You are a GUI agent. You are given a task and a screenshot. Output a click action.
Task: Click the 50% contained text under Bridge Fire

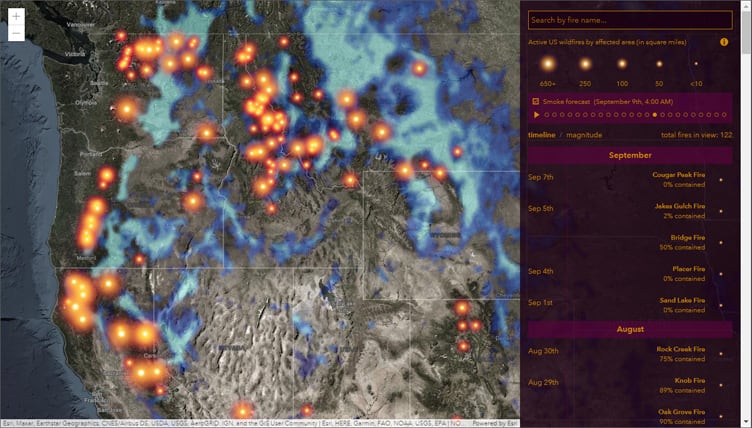pyautogui.click(x=682, y=248)
